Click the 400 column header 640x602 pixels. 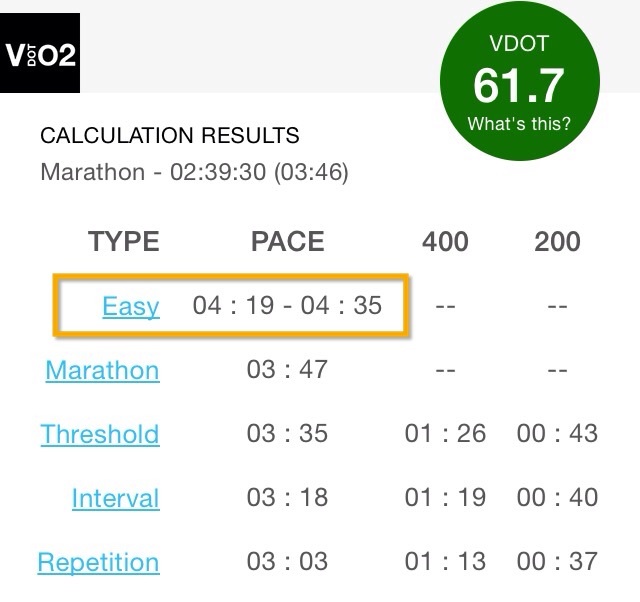pyautogui.click(x=445, y=241)
